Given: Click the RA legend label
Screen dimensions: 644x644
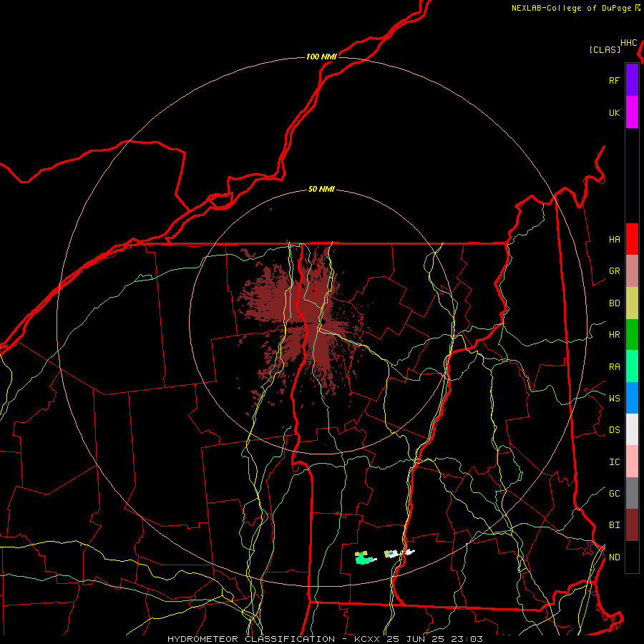Looking at the screenshot, I should [x=614, y=366].
